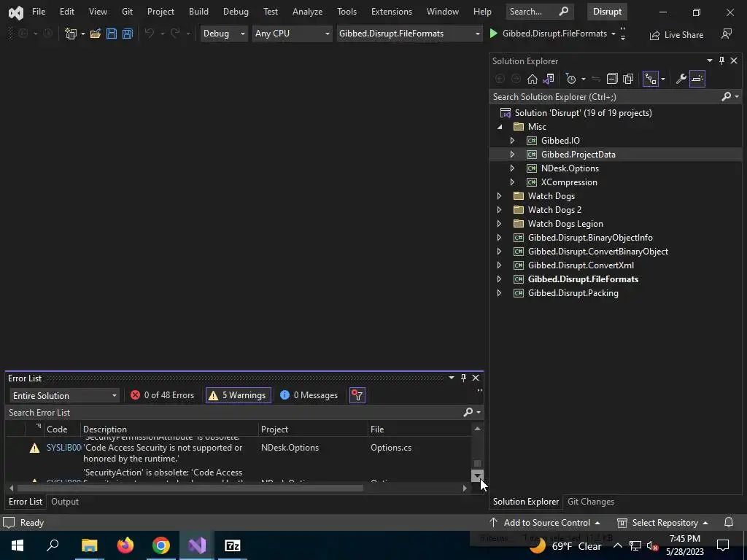Open the Git menu
This screenshot has width=747, height=560.
coord(127,12)
